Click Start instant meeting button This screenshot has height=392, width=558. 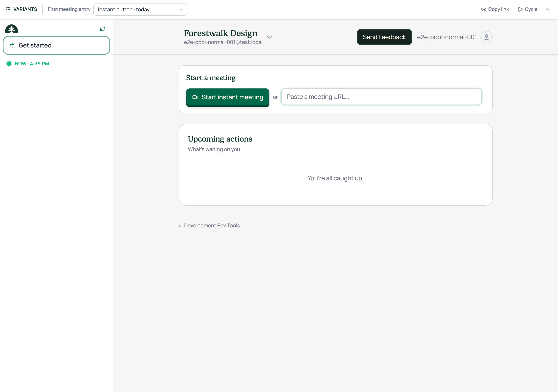pos(228,97)
